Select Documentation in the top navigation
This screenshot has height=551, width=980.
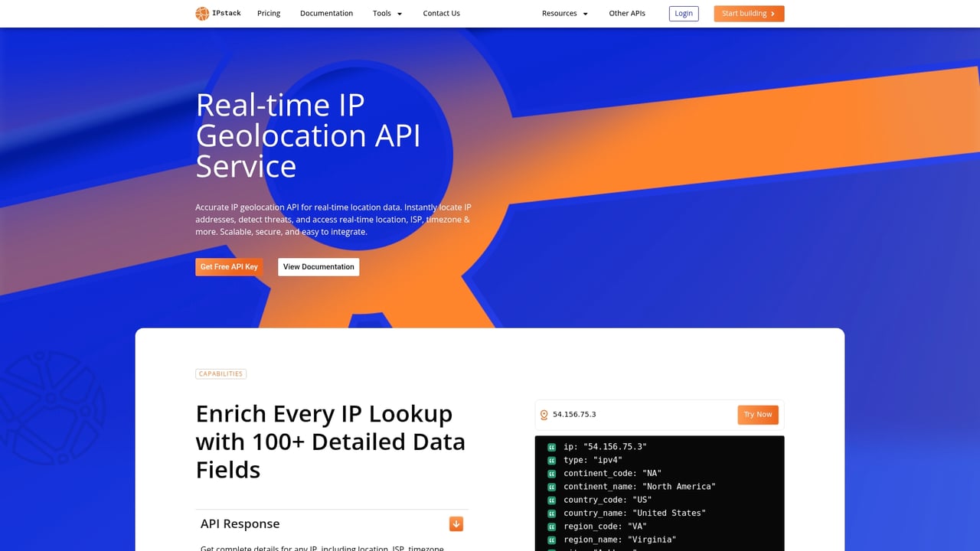[326, 13]
